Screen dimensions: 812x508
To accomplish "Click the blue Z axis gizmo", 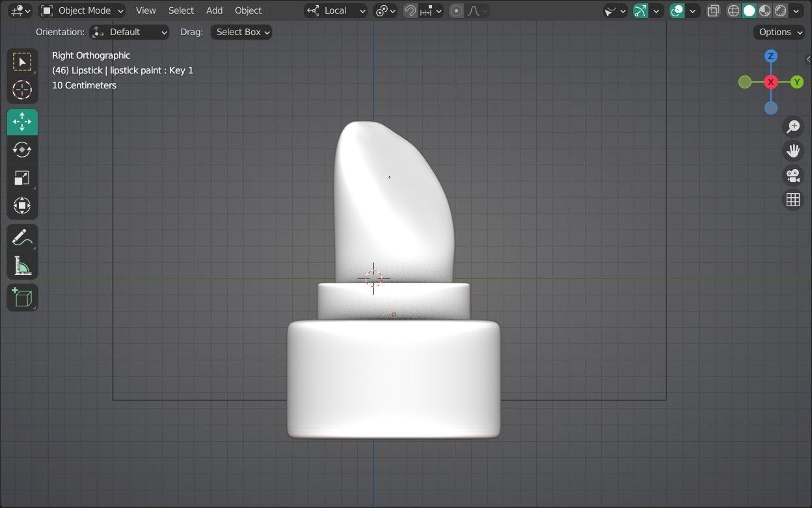I will (771, 56).
